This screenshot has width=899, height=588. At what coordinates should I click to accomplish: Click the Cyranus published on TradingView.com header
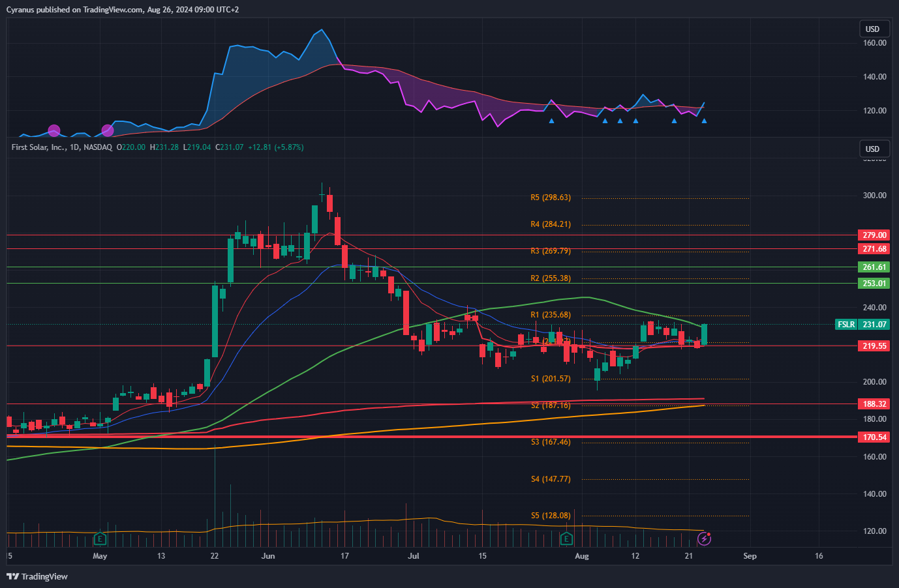(x=123, y=9)
